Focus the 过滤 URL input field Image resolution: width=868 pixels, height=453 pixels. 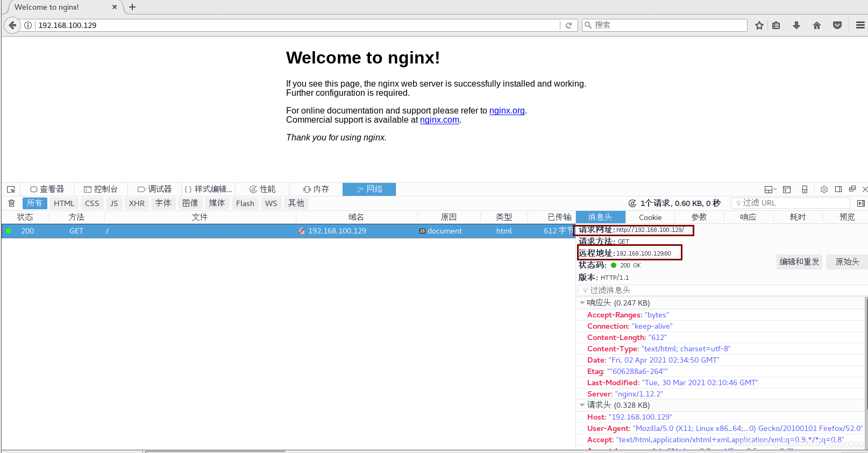[x=791, y=203]
